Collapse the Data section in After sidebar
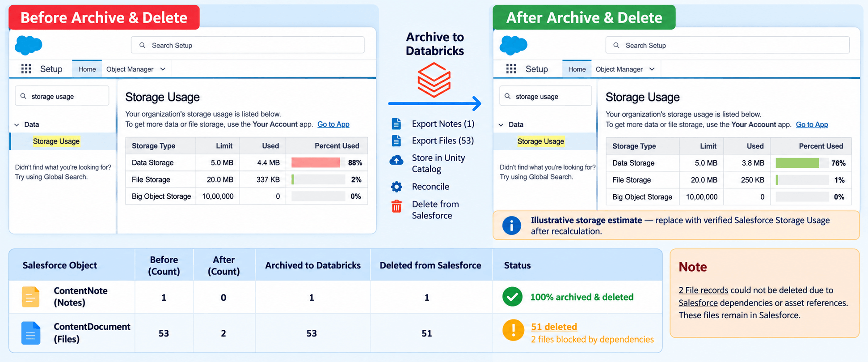Image resolution: width=868 pixels, height=362 pixels. tap(501, 125)
